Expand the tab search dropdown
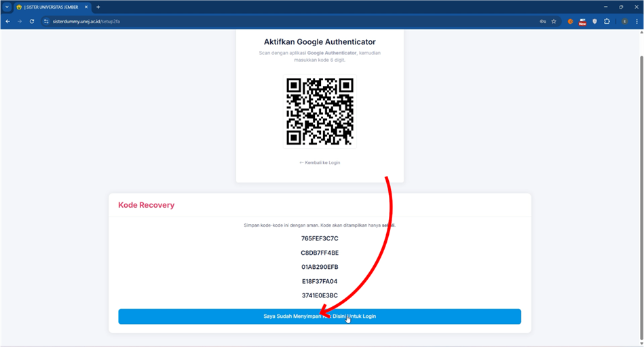The image size is (644, 347). [x=7, y=7]
